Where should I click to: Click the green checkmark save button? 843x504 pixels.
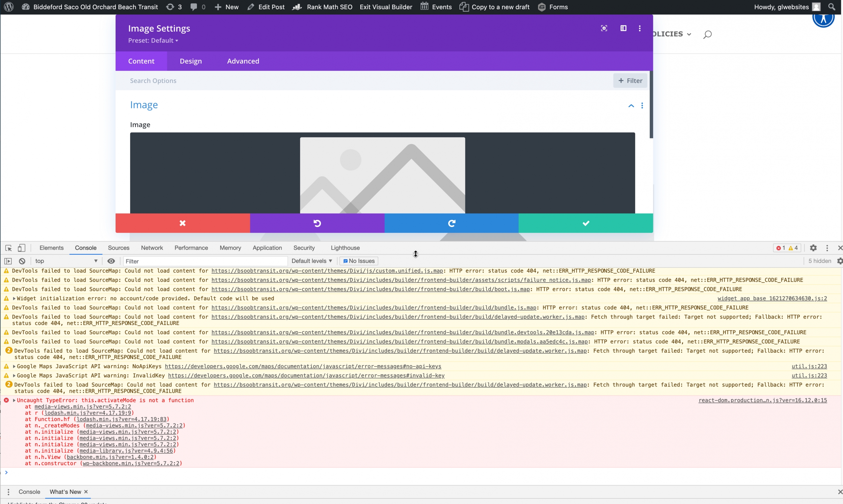pos(585,223)
